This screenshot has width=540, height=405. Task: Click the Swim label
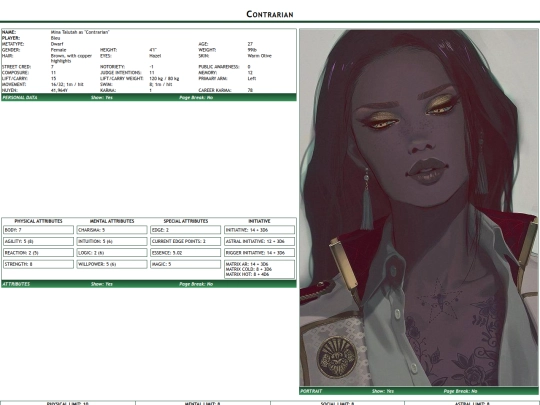tap(105, 84)
